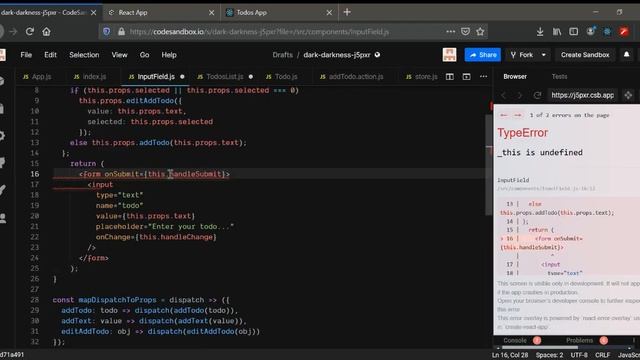This screenshot has height=360, width=640.
Task: Open the page actions three-dot menu
Action: 450,31
